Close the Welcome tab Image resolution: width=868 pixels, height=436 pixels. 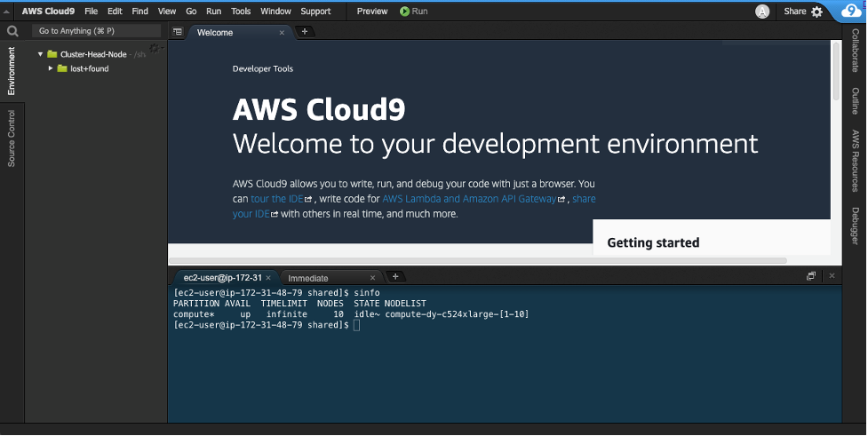(282, 33)
